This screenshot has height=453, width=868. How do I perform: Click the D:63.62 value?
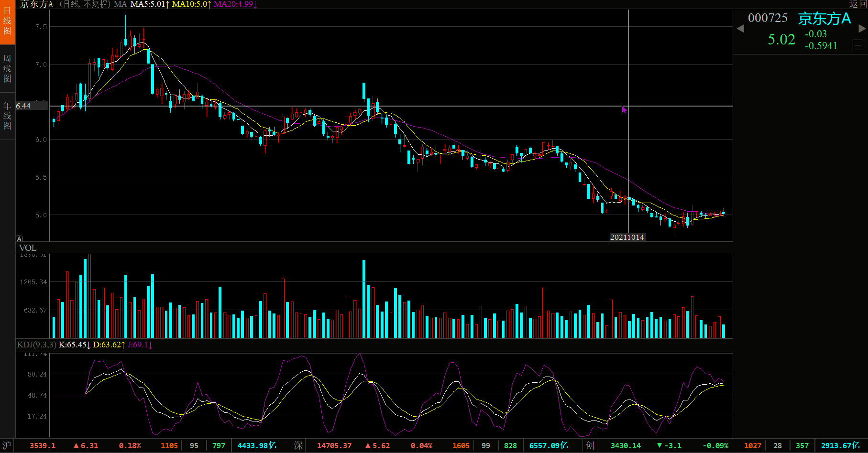pos(109,345)
